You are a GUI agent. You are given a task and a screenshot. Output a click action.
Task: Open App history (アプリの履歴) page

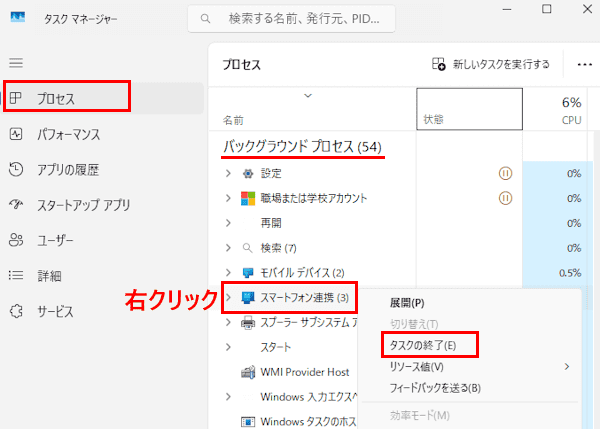click(68, 170)
